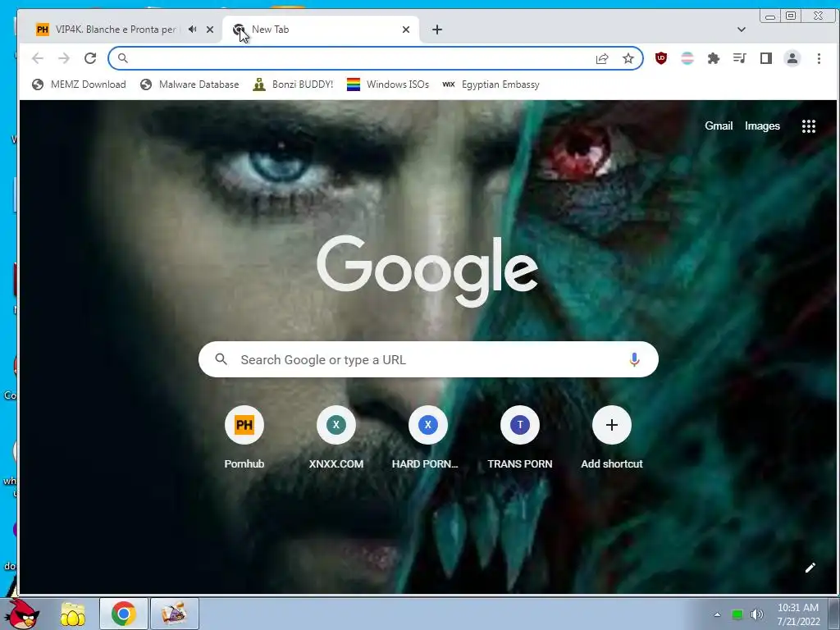Click the XNXX.COM shortcut tile

pos(336,438)
